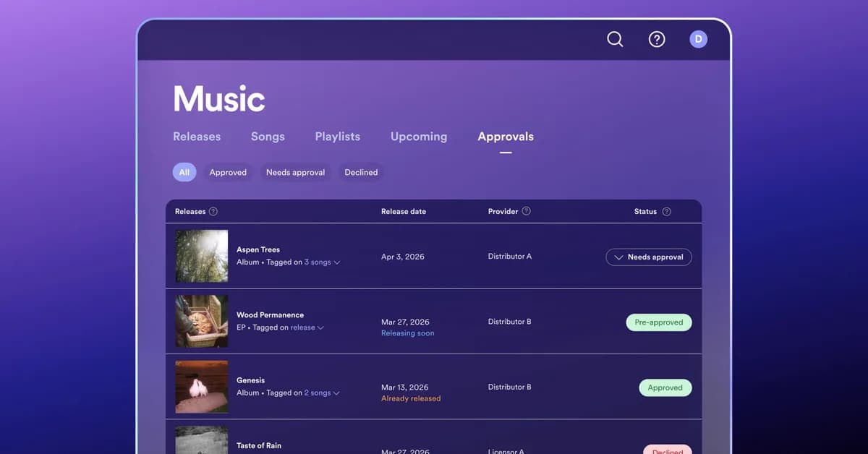Viewport: 868px width, 454px height.
Task: Open search with the magnifier icon
Action: (x=615, y=39)
